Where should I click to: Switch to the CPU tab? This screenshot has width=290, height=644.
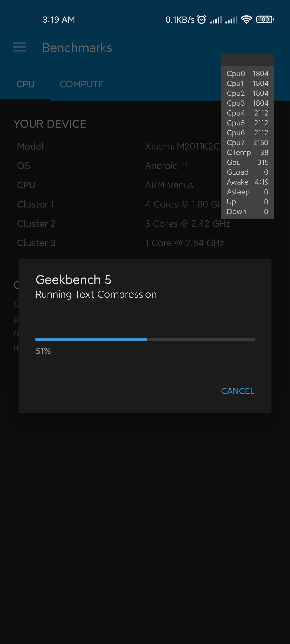click(25, 84)
